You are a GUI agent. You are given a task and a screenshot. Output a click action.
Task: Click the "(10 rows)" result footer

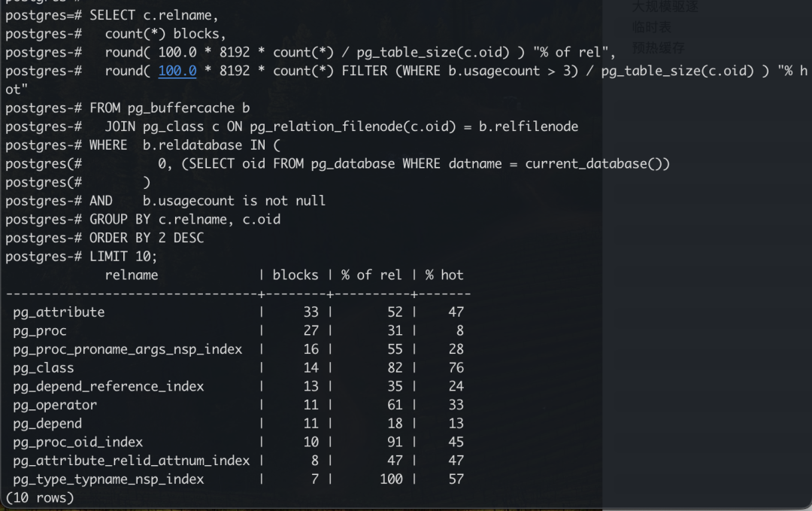click(40, 498)
